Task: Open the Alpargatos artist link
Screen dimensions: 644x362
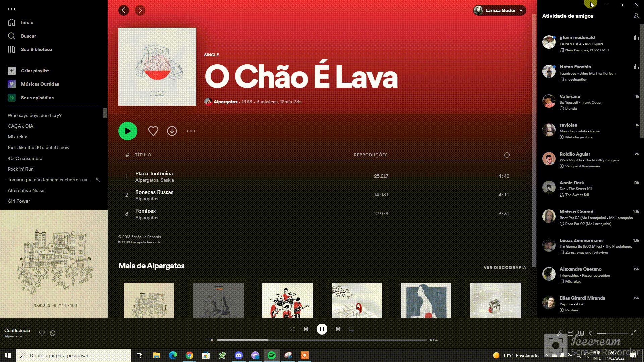Action: pyautogui.click(x=225, y=102)
